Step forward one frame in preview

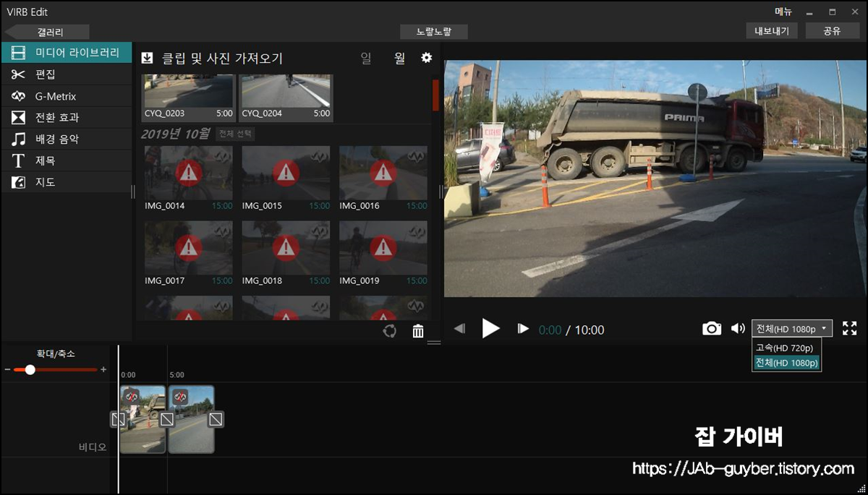(523, 329)
